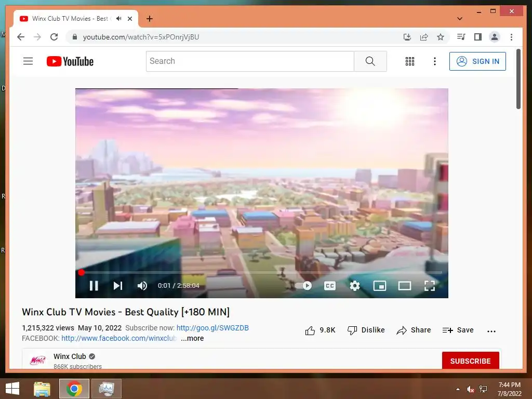Pause the video playback
The width and height of the screenshot is (532, 399).
click(94, 286)
